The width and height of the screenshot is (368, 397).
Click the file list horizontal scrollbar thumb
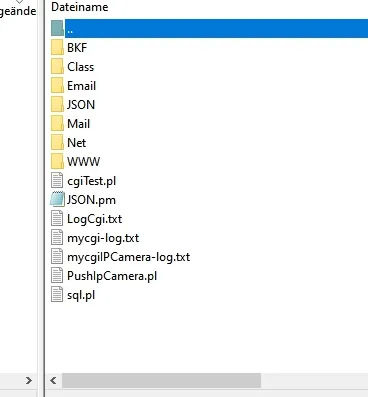161,380
